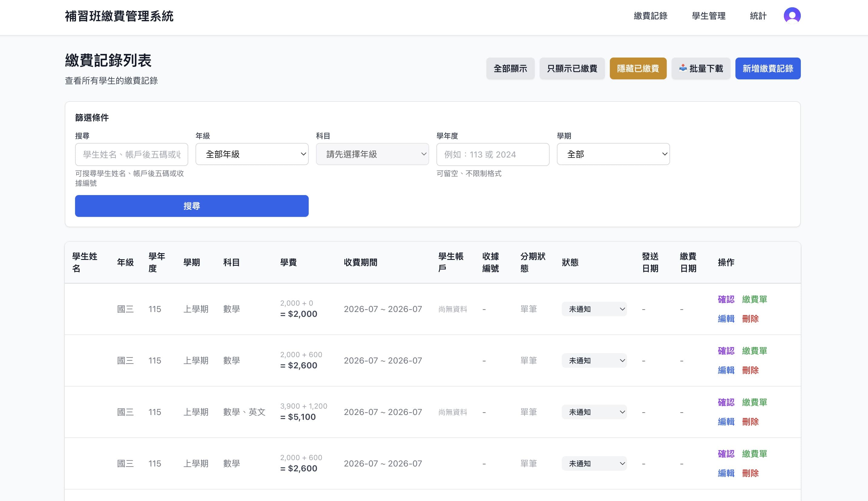
Task: Open the 年級 dropdown showing 全部年級
Action: point(252,154)
